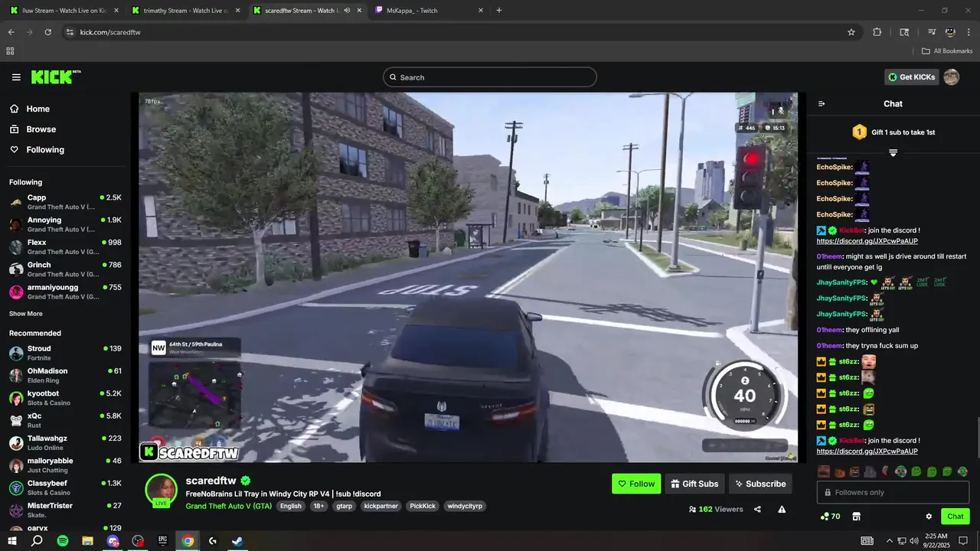
Task: Expand the Following list with Show More
Action: [25, 314]
